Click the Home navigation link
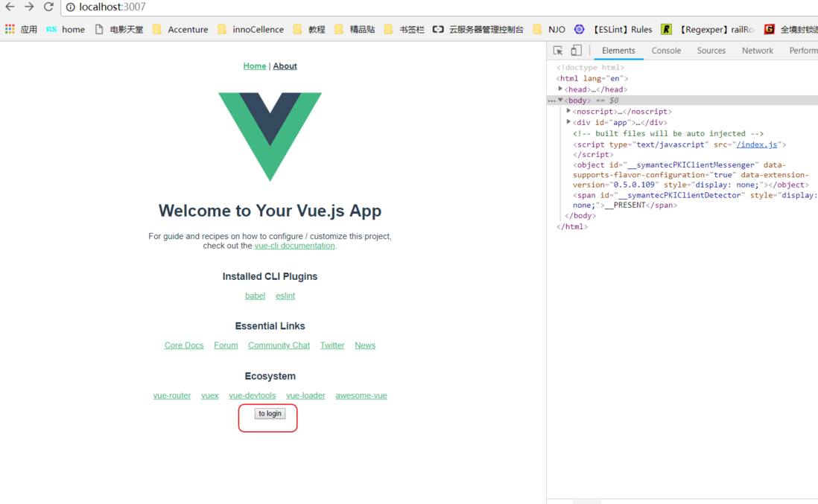Image resolution: width=818 pixels, height=504 pixels. click(x=255, y=66)
